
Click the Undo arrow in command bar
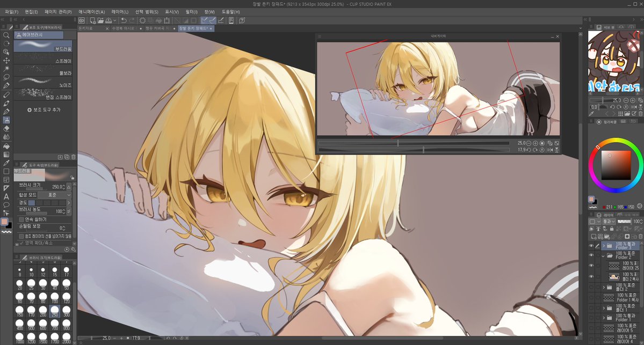[123, 20]
